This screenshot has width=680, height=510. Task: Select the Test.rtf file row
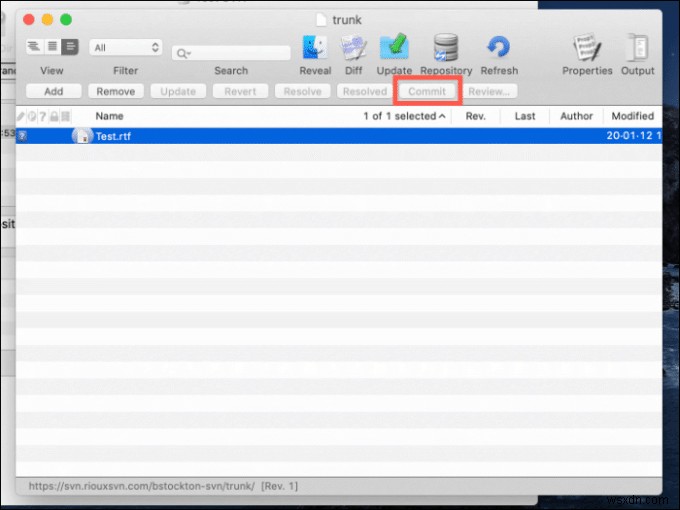click(339, 136)
